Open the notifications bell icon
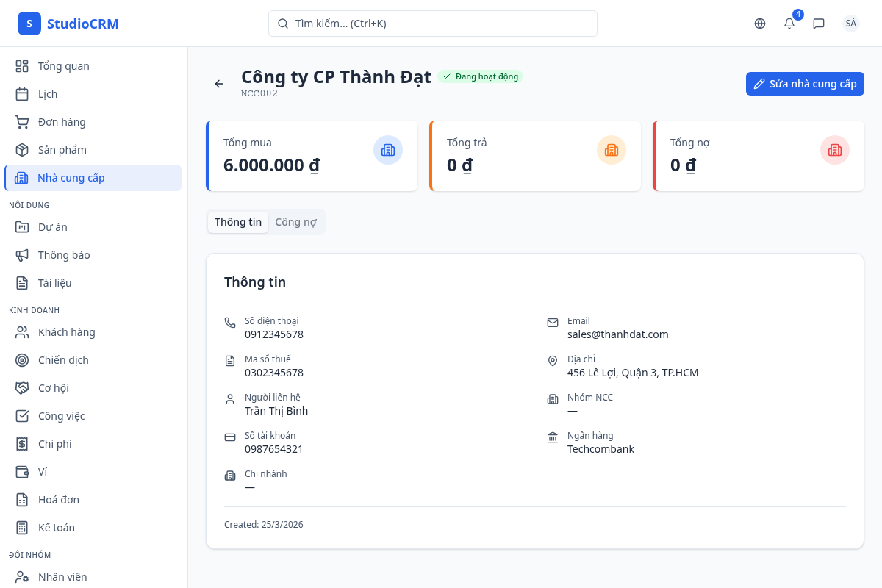 pos(789,24)
